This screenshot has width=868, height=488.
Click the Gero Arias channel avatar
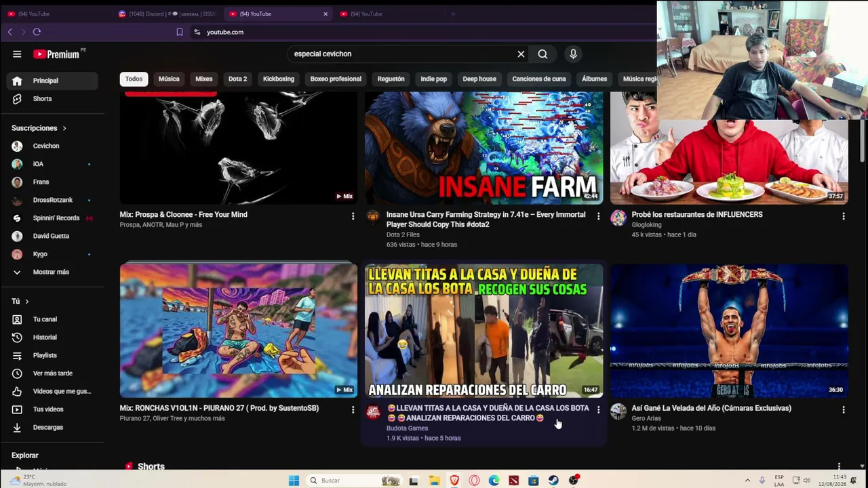(x=618, y=411)
